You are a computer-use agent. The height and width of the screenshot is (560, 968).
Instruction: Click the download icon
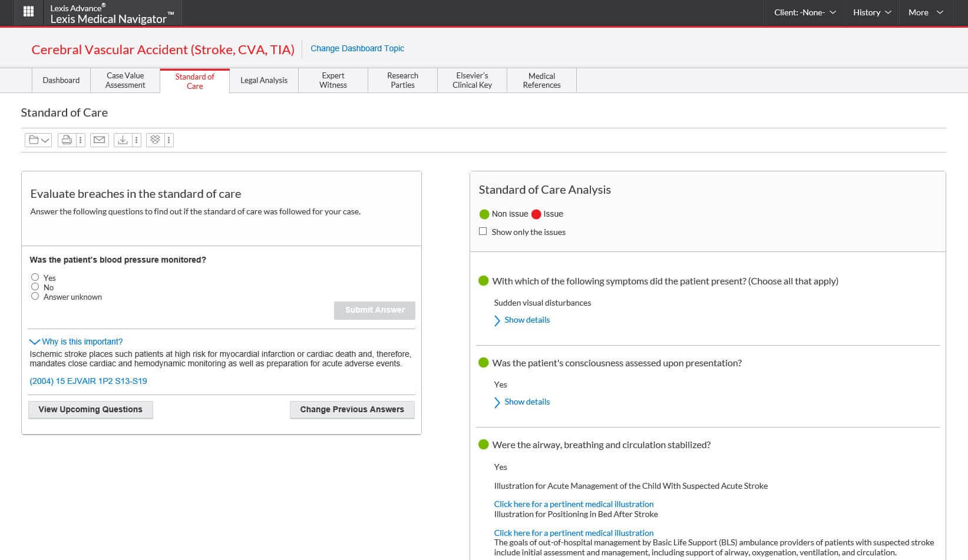pos(123,140)
